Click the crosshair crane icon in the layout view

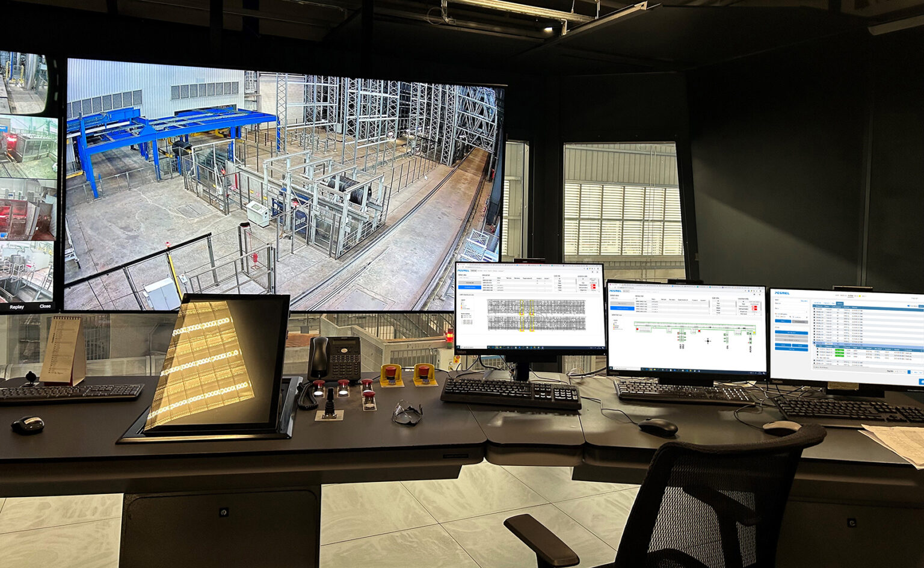click(707, 341)
